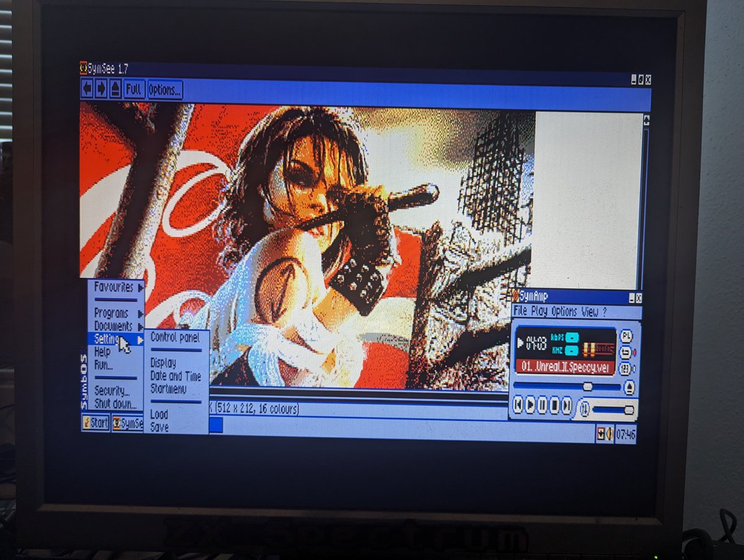This screenshot has height=560, width=744.
Task: Click the volume/balance swap icon in SymAmp
Action: [584, 408]
